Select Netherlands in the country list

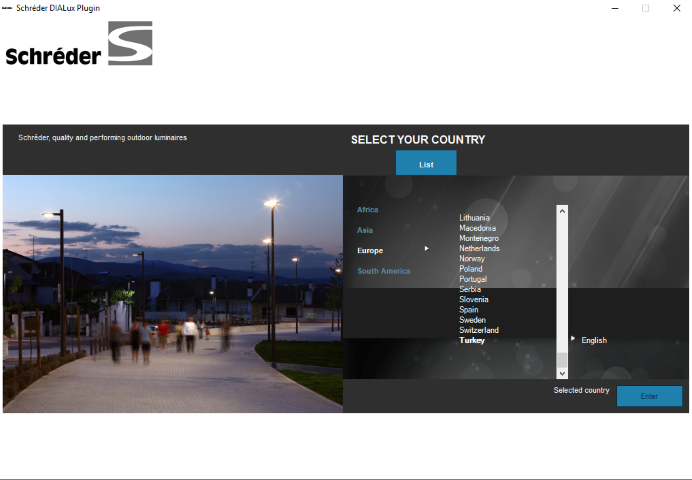point(479,248)
